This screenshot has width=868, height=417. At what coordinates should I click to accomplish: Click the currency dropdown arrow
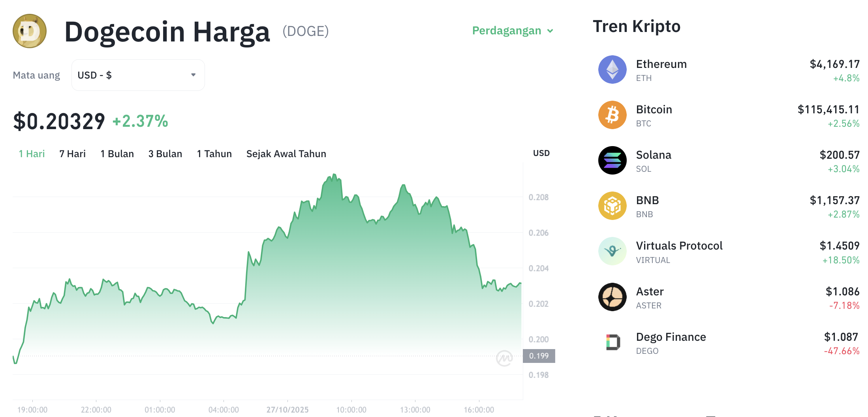point(194,75)
